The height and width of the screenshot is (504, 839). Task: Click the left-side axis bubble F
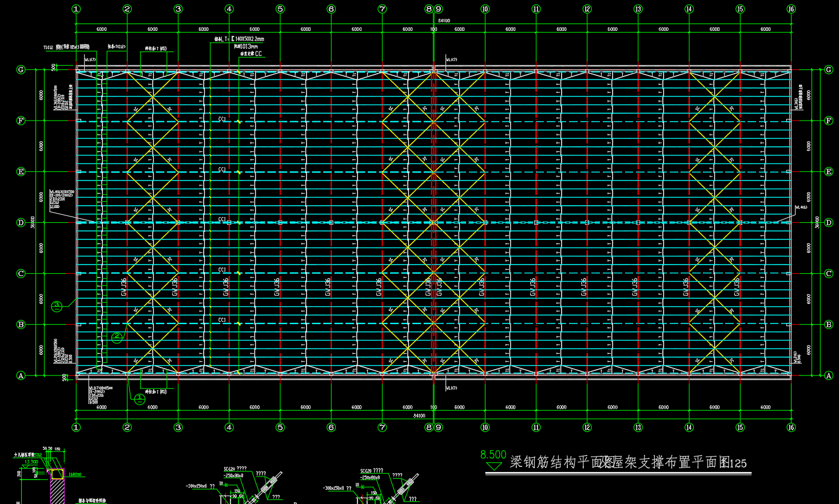(21, 121)
